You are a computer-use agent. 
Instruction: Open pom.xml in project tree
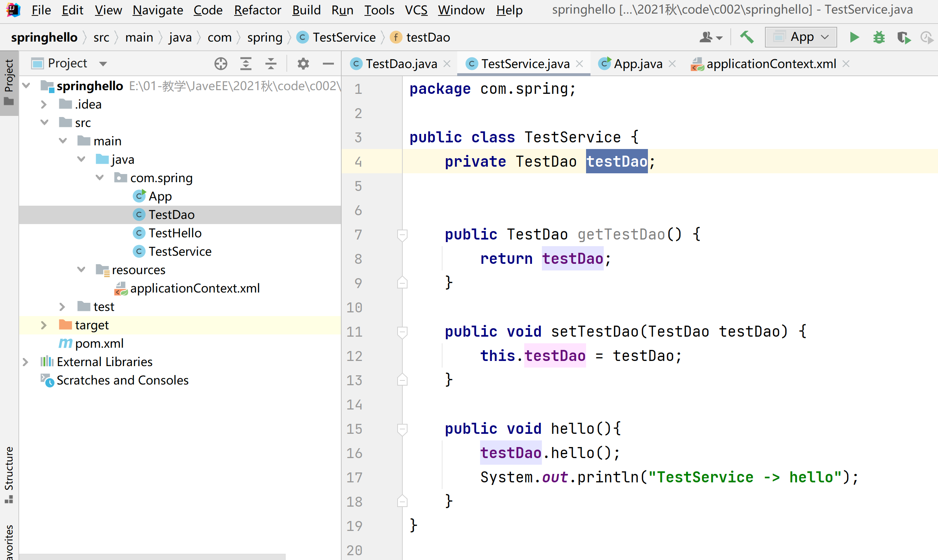(x=99, y=343)
